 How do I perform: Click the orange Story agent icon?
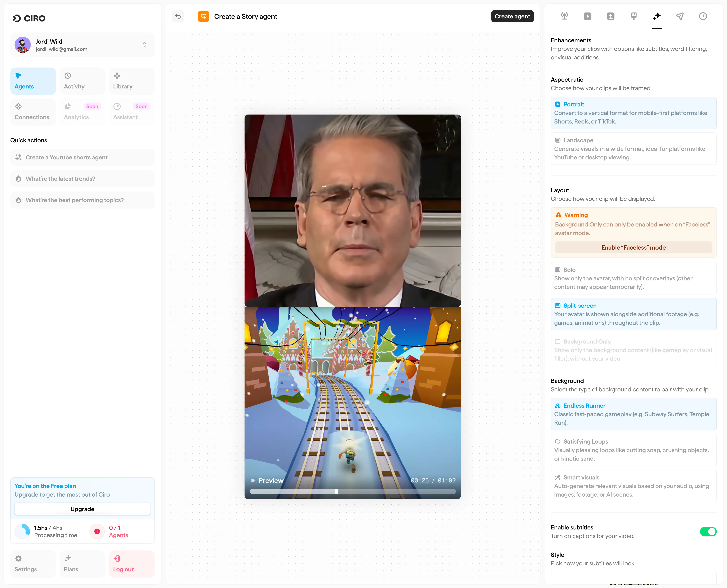pos(203,16)
